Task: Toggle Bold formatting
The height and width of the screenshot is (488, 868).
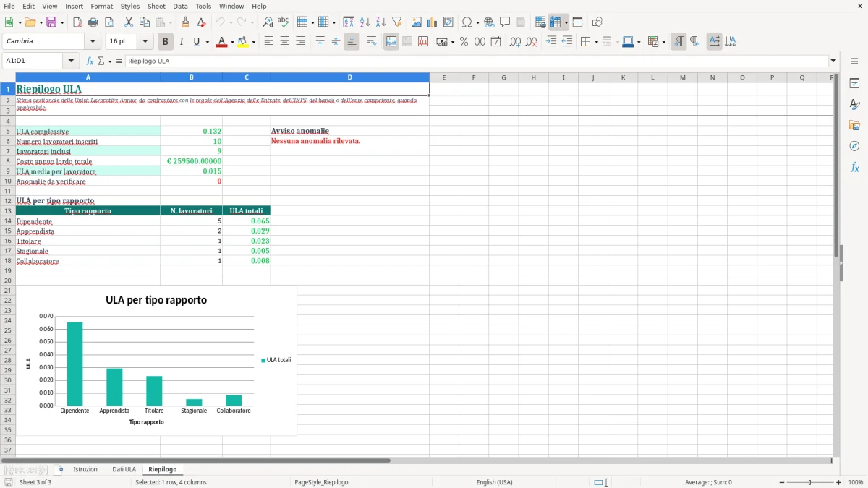Action: (x=166, y=42)
